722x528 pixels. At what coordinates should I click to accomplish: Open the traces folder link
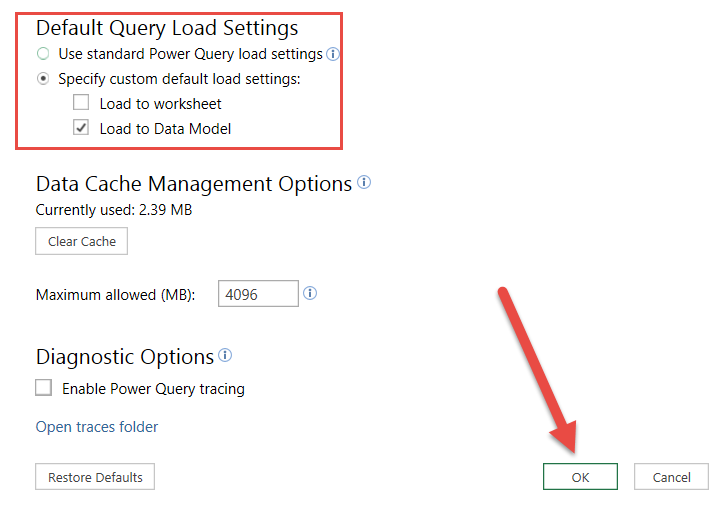coord(97,427)
